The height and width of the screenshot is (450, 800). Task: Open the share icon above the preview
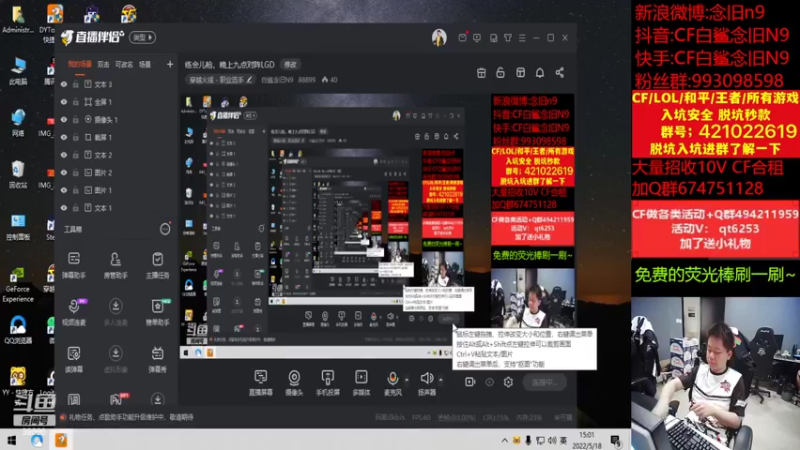pos(560,72)
